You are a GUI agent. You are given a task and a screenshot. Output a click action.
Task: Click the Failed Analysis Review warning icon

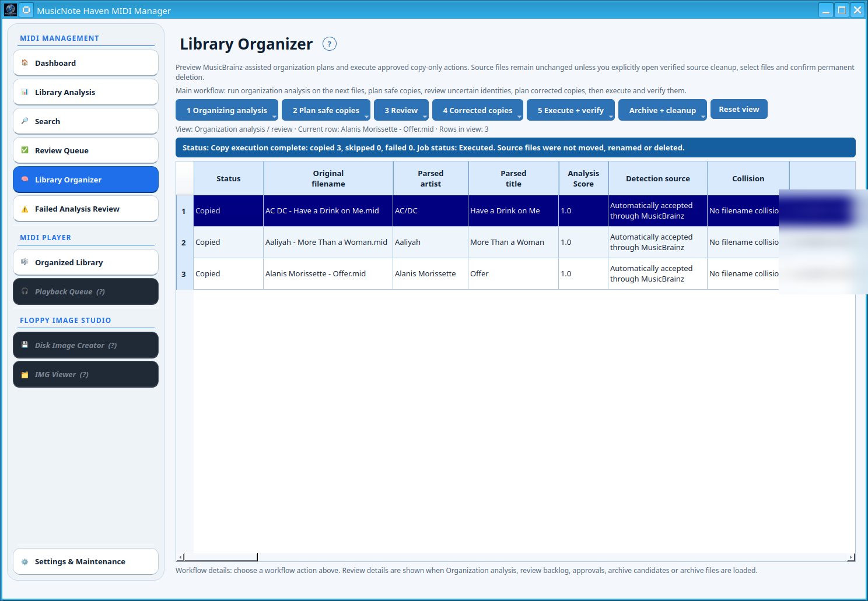pos(24,209)
